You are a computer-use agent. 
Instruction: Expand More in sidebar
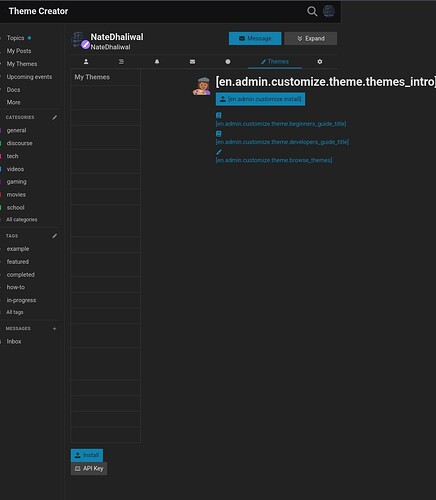(x=13, y=103)
